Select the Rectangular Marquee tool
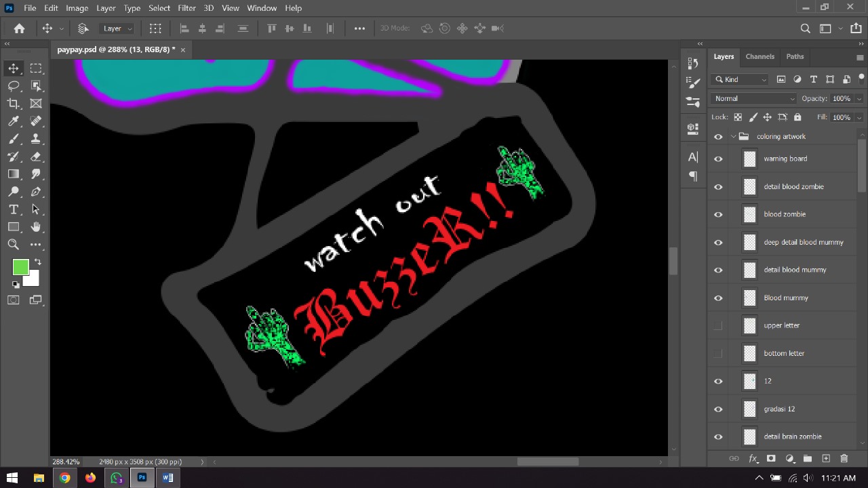Screen dimensions: 868x488 tap(36, 68)
